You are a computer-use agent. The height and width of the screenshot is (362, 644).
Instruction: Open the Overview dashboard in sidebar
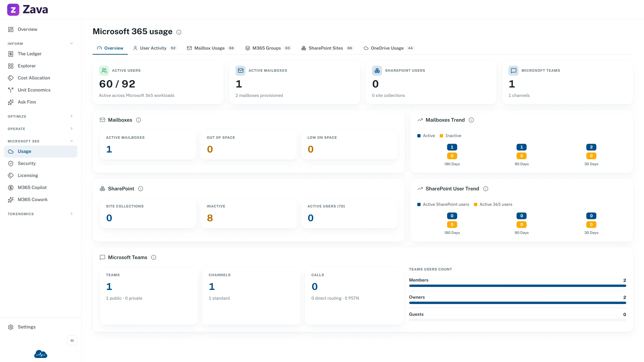[x=41, y=29]
